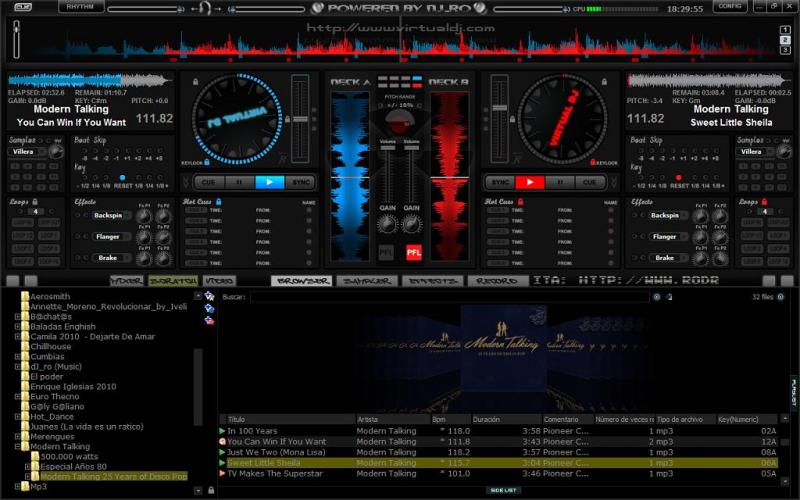
Task: Expand the Especial Años 80 folder
Action: (28, 466)
